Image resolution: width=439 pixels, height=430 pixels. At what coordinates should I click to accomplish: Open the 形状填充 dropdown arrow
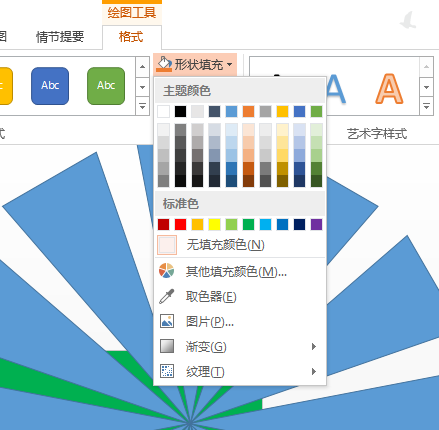coord(230,64)
